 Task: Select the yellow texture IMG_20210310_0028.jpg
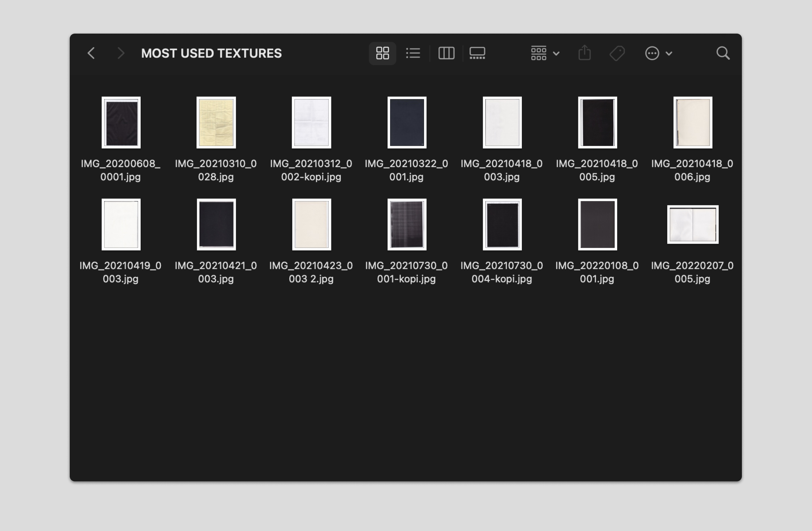click(x=217, y=122)
